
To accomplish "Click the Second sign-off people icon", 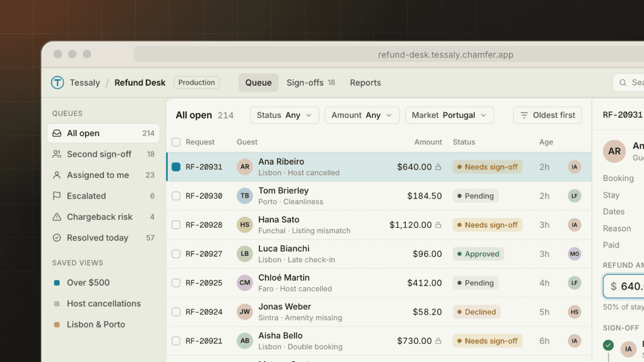I will coord(57,154).
